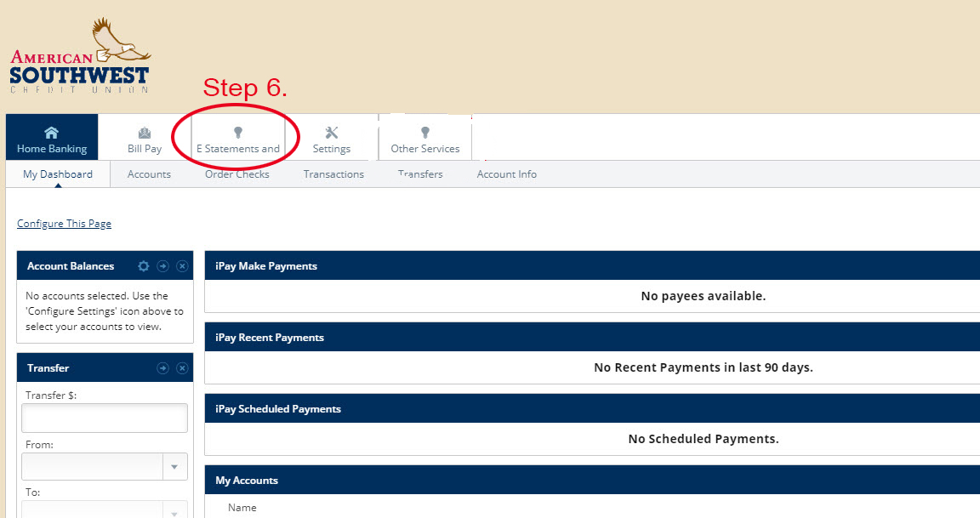Image resolution: width=980 pixels, height=518 pixels.
Task: Open Account Balances configure settings gear
Action: click(143, 266)
